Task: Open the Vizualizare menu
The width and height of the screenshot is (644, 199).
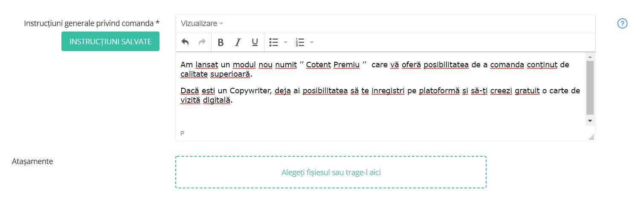Action: pyautogui.click(x=202, y=23)
